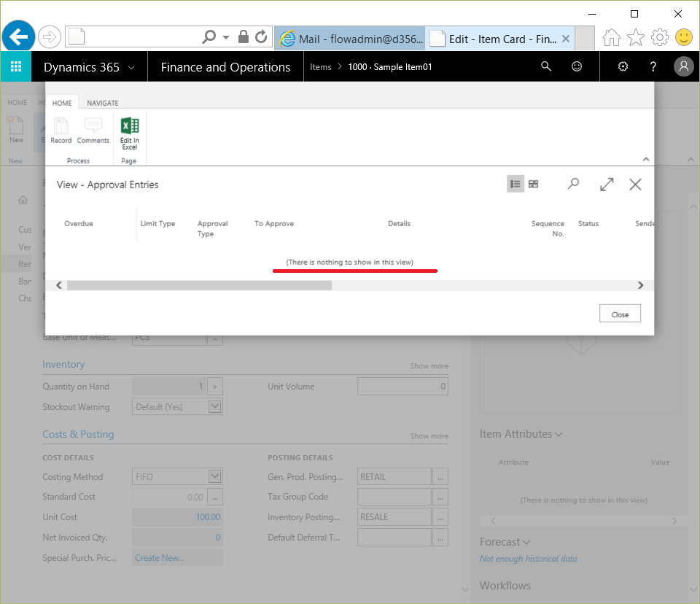Select the Edit - Item Card browser tab
The image size is (700, 604).
click(x=494, y=39)
